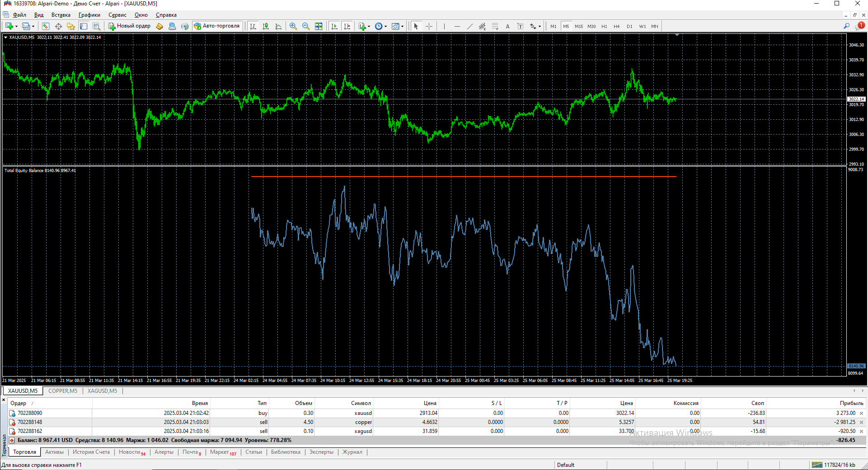Open the Strategy Tester icon
Image resolution: width=868 pixels, height=470 pixels.
[96, 26]
